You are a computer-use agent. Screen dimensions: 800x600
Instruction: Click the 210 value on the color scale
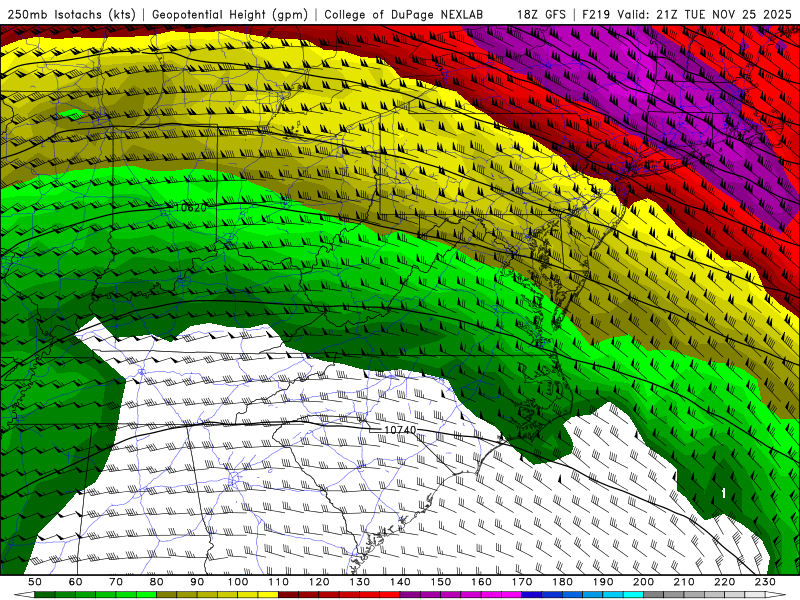click(x=684, y=582)
